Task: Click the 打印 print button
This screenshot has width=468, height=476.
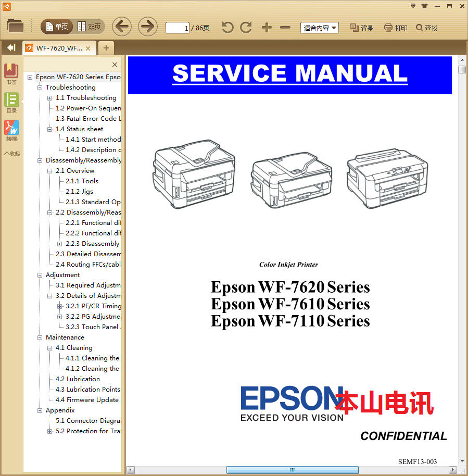Action: click(x=396, y=28)
